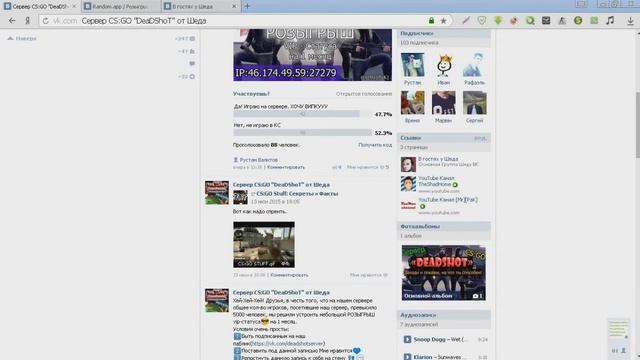
Task: Open group avatar beside the 'Вот как надо стрелять' post
Action: [x=217, y=193]
